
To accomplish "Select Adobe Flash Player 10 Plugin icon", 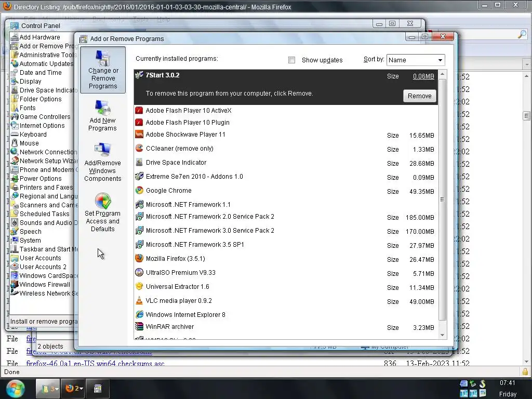I will (139, 122).
